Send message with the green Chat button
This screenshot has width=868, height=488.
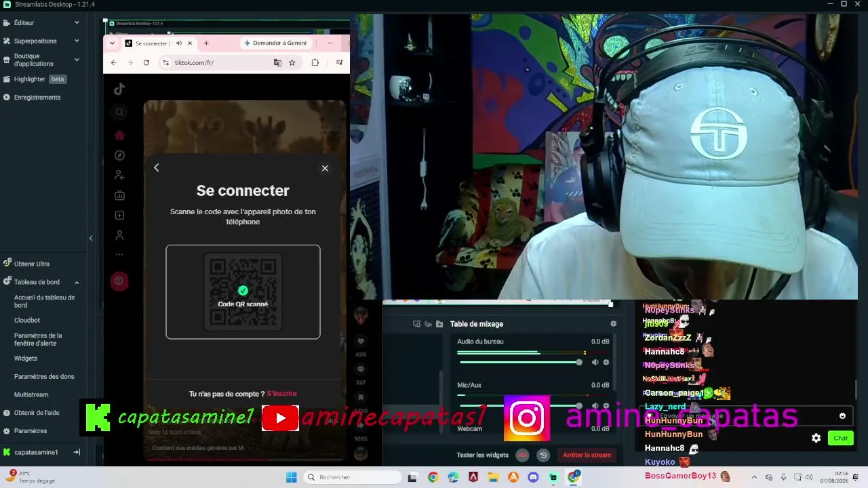click(841, 438)
